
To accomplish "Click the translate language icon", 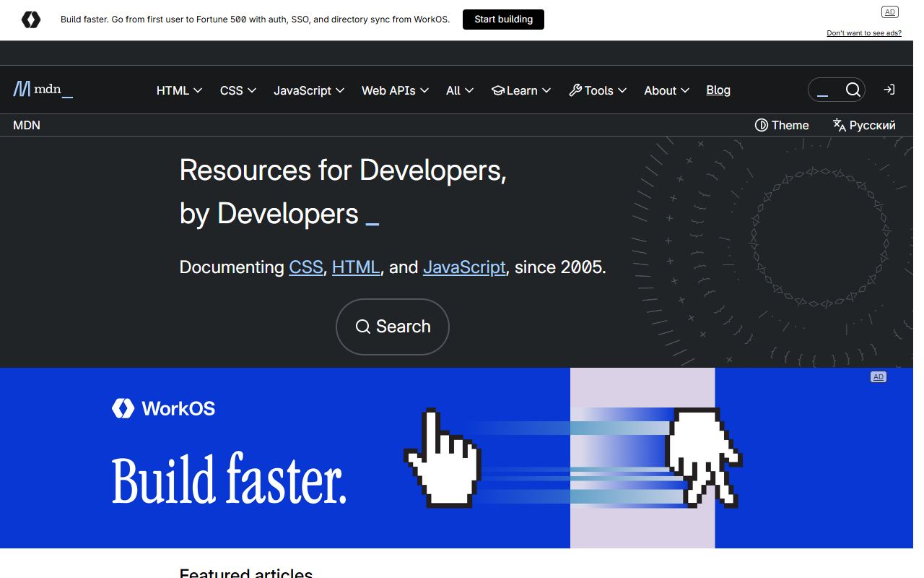I will pos(839,125).
